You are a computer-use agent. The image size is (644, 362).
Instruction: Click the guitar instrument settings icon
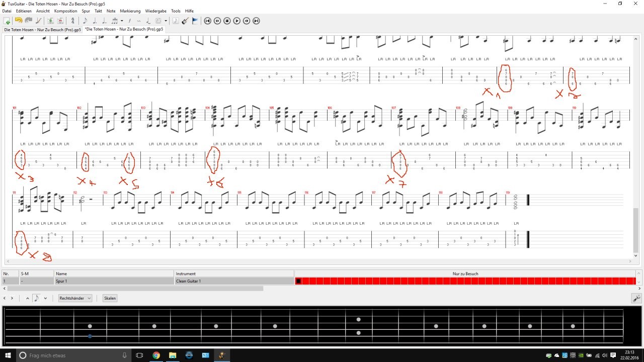[x=185, y=21]
